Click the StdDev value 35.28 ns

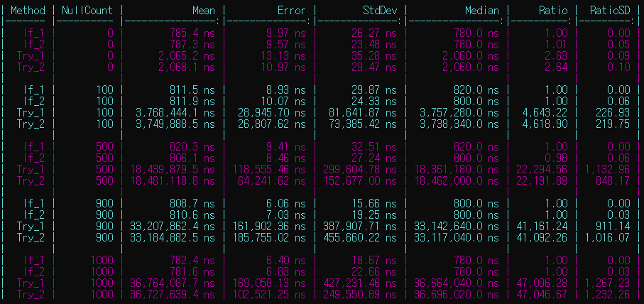pyautogui.click(x=375, y=56)
